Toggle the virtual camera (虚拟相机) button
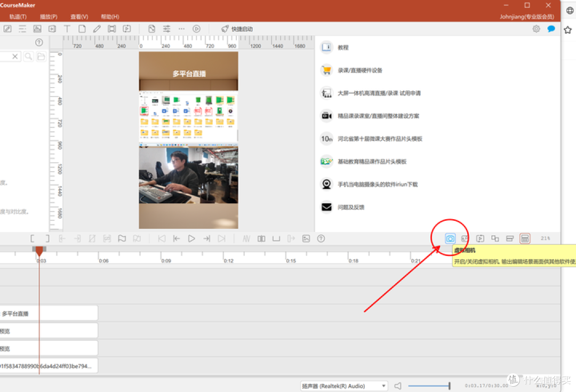 click(x=450, y=238)
